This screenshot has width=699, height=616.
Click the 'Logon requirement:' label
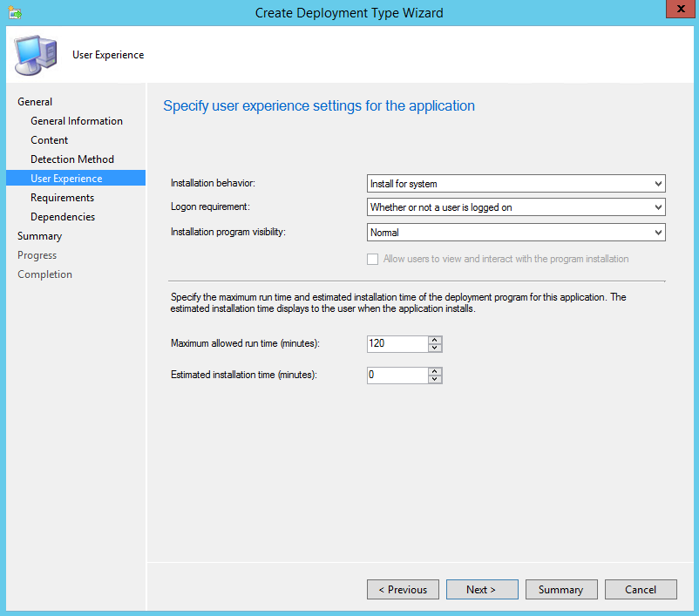[210, 206]
